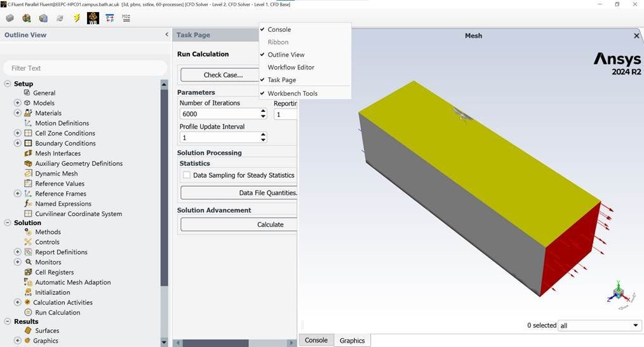
Task: Open the selection filter dropdown showing all
Action: [600, 326]
